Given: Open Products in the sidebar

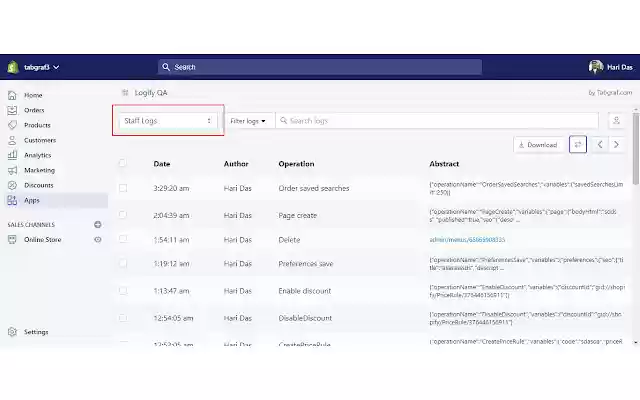Looking at the screenshot, I should pyautogui.click(x=37, y=125).
